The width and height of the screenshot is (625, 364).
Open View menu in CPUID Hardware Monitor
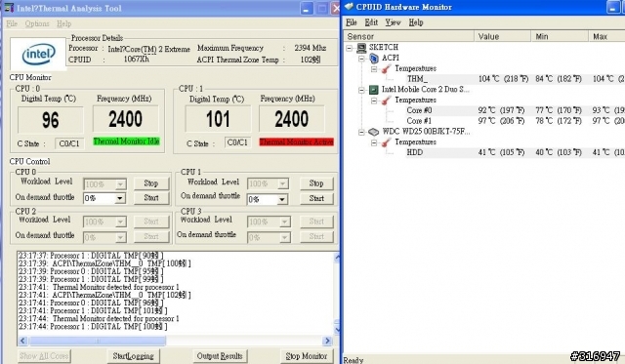point(393,22)
